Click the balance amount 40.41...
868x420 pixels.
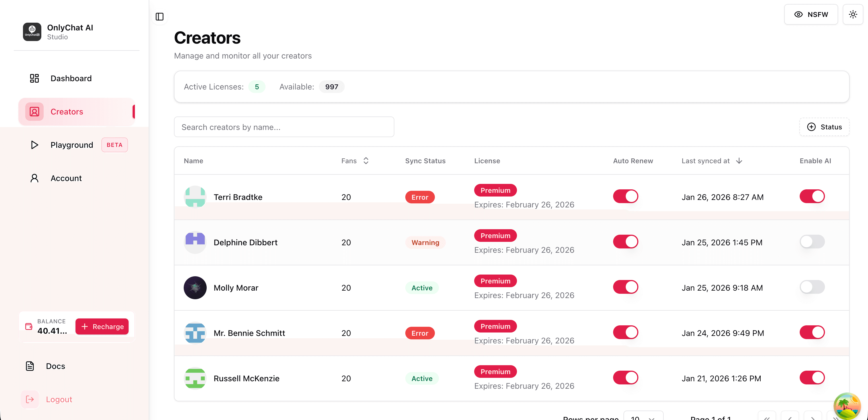52,331
